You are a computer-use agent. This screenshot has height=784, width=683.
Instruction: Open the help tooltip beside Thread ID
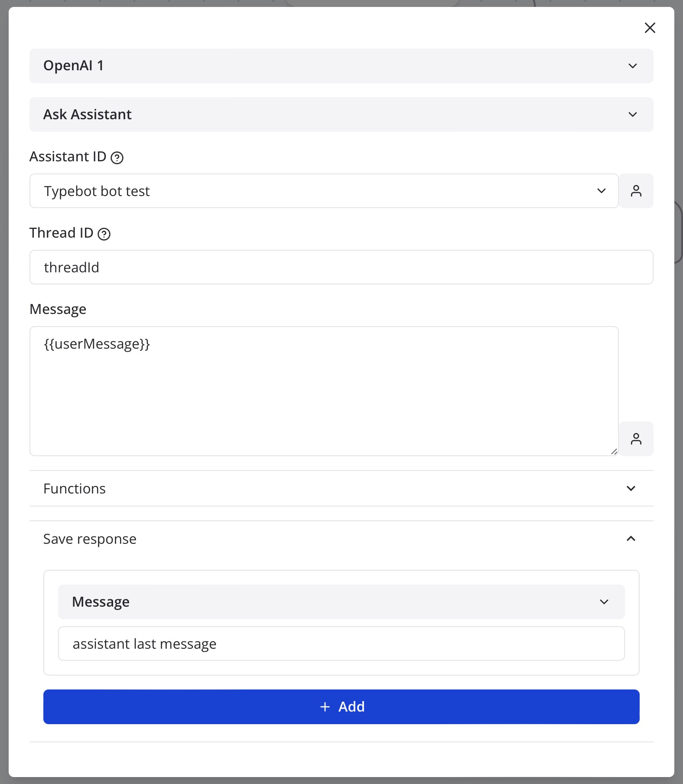(x=104, y=234)
